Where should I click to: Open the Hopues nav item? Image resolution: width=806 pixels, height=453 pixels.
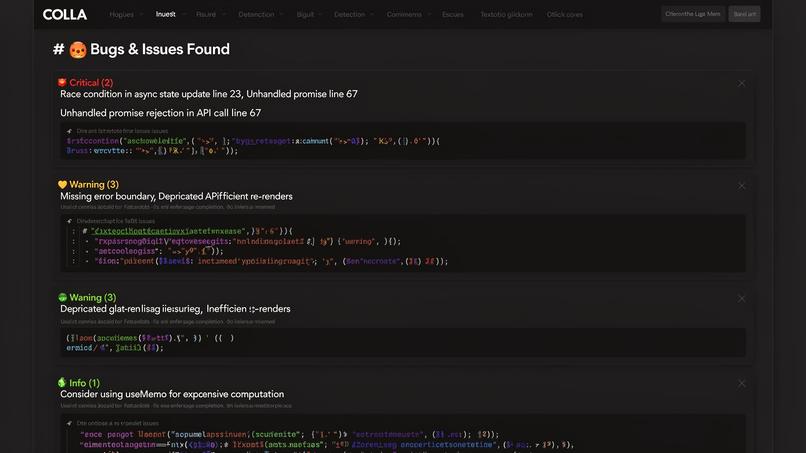[x=121, y=14]
